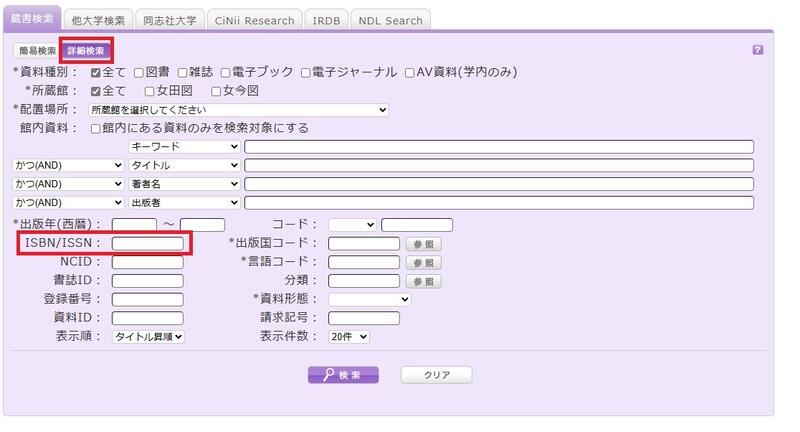Focus the 登録番号 input field
The height and width of the screenshot is (432, 800).
pyautogui.click(x=147, y=299)
